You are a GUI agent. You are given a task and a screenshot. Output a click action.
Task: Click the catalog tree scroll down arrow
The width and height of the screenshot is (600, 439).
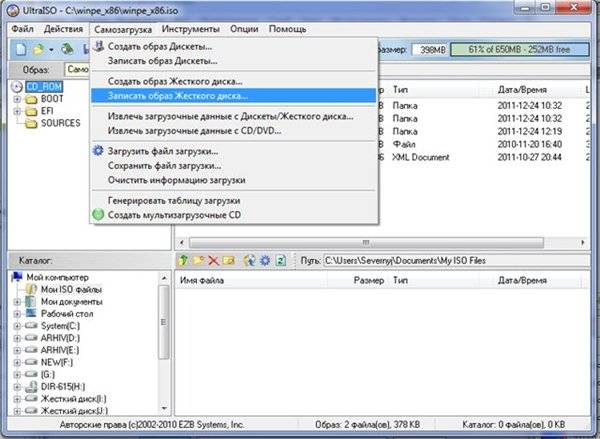(164, 408)
